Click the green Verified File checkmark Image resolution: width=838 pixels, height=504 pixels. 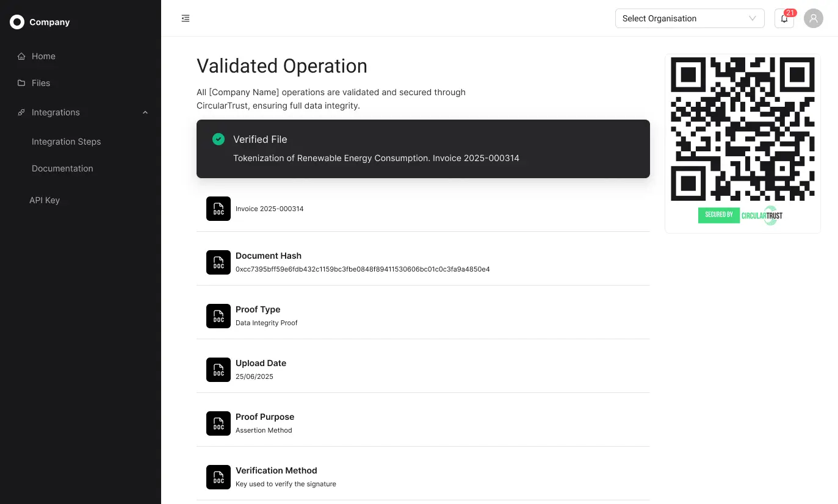pos(218,139)
